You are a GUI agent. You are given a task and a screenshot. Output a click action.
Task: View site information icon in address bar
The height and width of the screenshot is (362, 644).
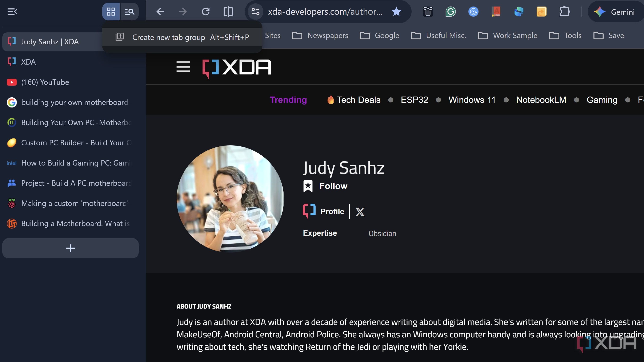click(256, 12)
